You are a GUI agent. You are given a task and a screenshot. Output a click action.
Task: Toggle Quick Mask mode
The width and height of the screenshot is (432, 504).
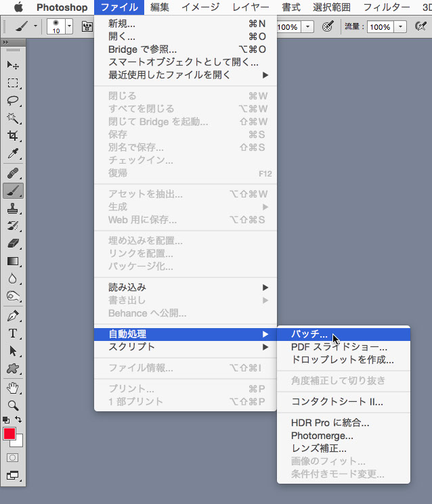(x=13, y=458)
